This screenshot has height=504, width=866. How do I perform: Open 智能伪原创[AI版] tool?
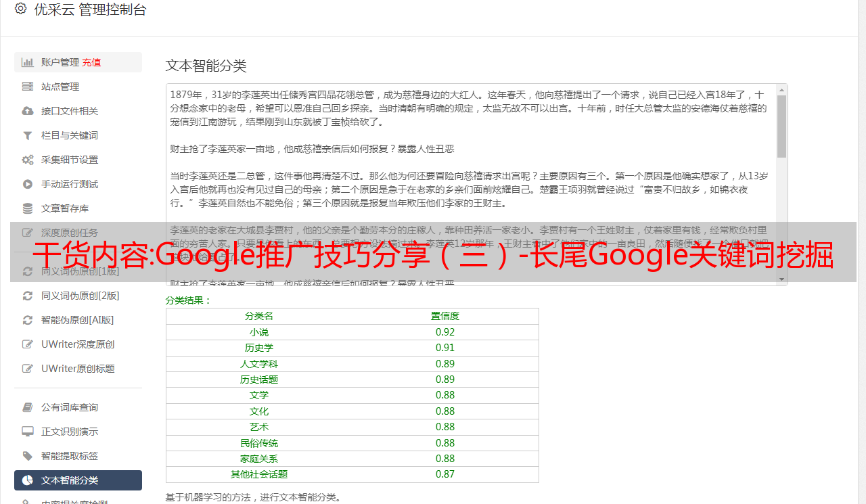point(78,320)
